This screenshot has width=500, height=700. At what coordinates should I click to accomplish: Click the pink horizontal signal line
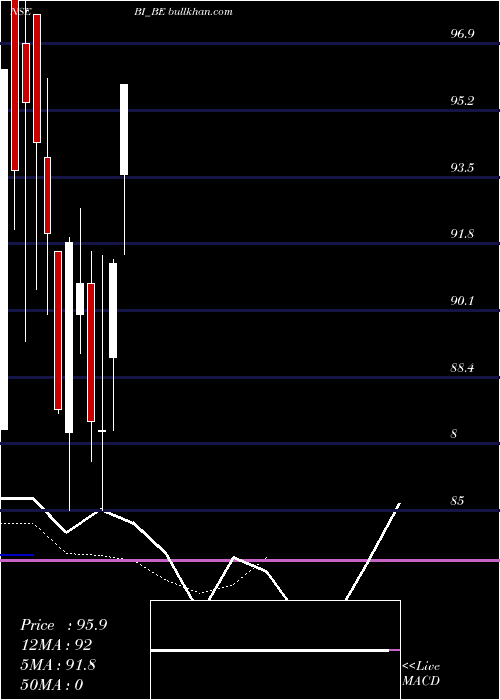[250, 560]
